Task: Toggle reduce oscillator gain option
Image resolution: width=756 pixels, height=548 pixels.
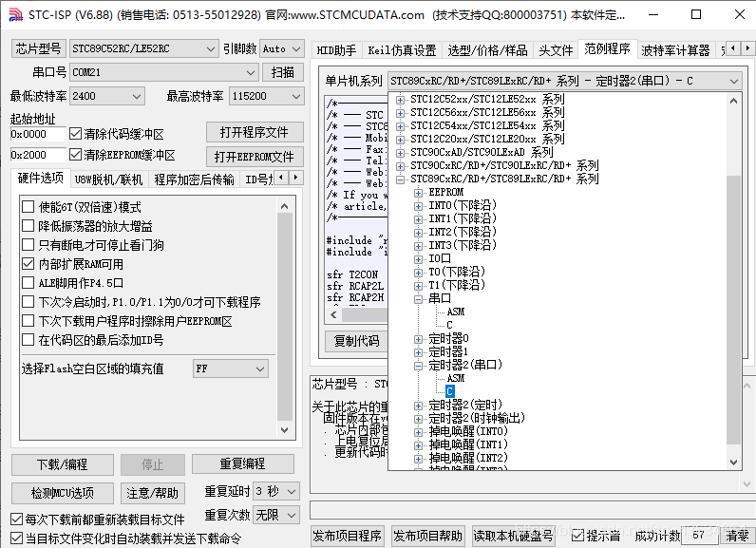Action: tap(28, 225)
